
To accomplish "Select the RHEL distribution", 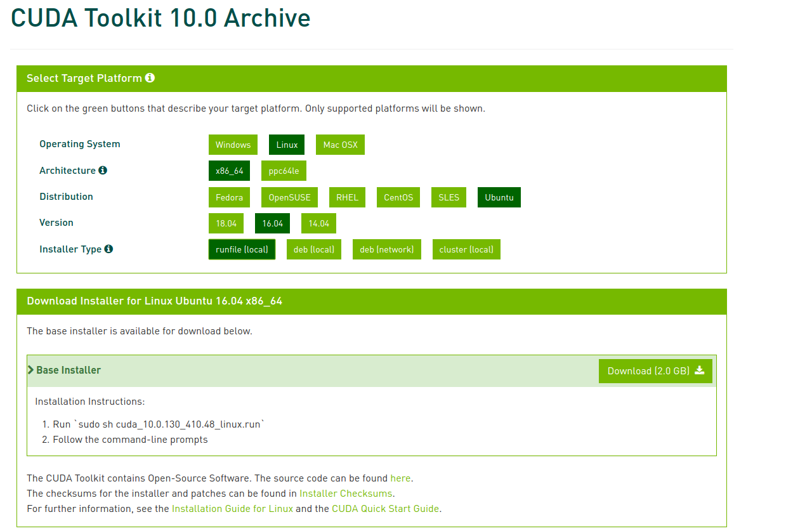I will coord(347,197).
